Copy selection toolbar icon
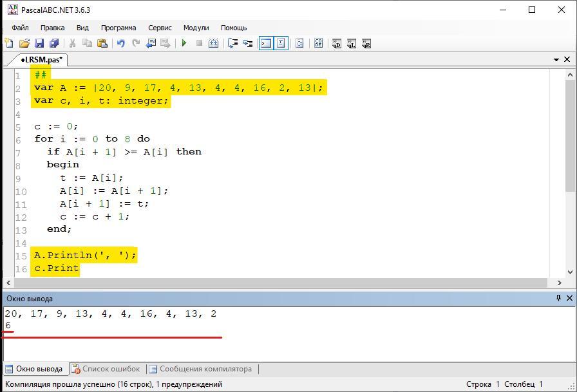This screenshot has width=577, height=392. click(87, 43)
